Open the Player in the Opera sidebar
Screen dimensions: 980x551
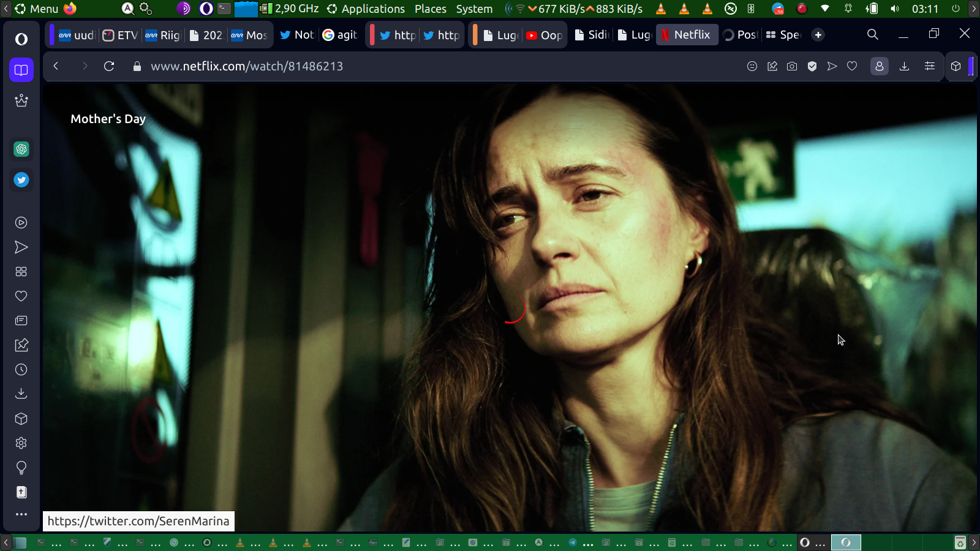tap(21, 223)
